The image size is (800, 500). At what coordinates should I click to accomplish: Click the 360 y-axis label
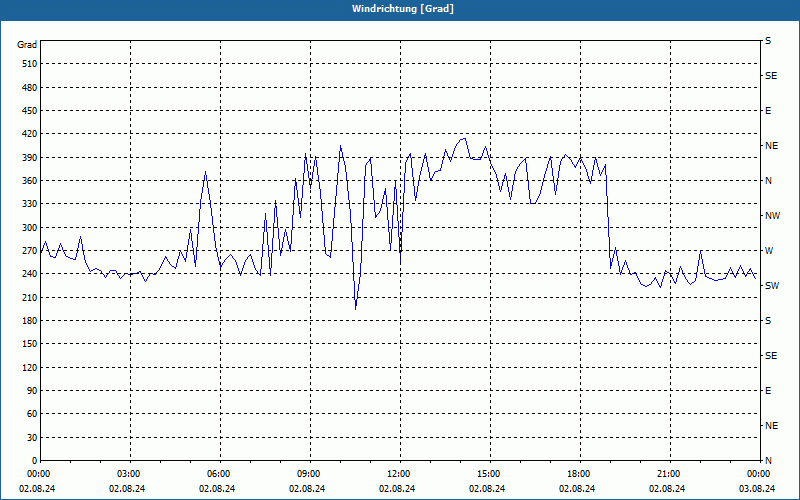point(30,181)
